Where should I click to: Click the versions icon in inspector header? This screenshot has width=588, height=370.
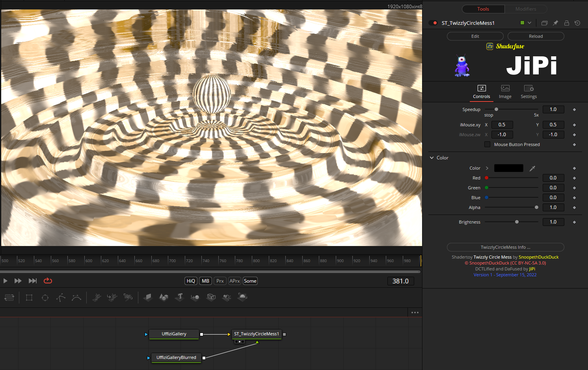[544, 23]
